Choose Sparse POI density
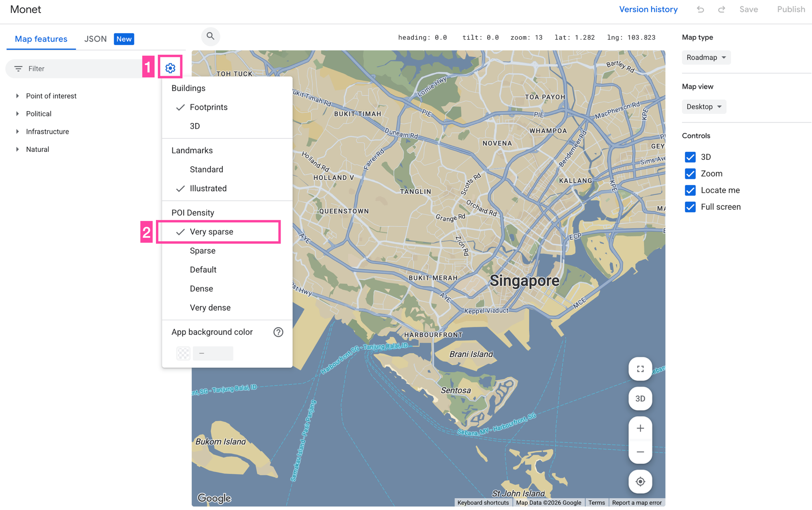The width and height of the screenshot is (812, 510). [227, 251]
